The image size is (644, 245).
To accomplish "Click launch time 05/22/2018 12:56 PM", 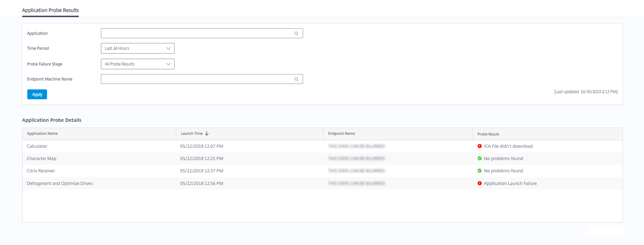I will coord(201,184).
